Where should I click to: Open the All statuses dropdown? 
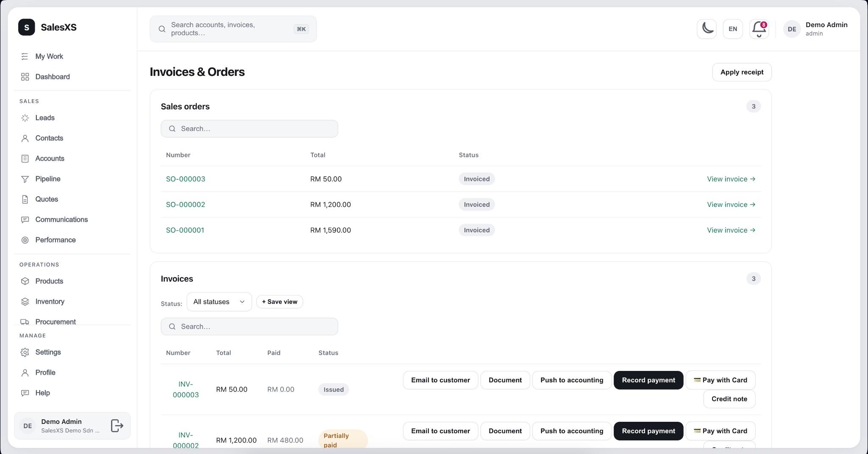click(219, 302)
